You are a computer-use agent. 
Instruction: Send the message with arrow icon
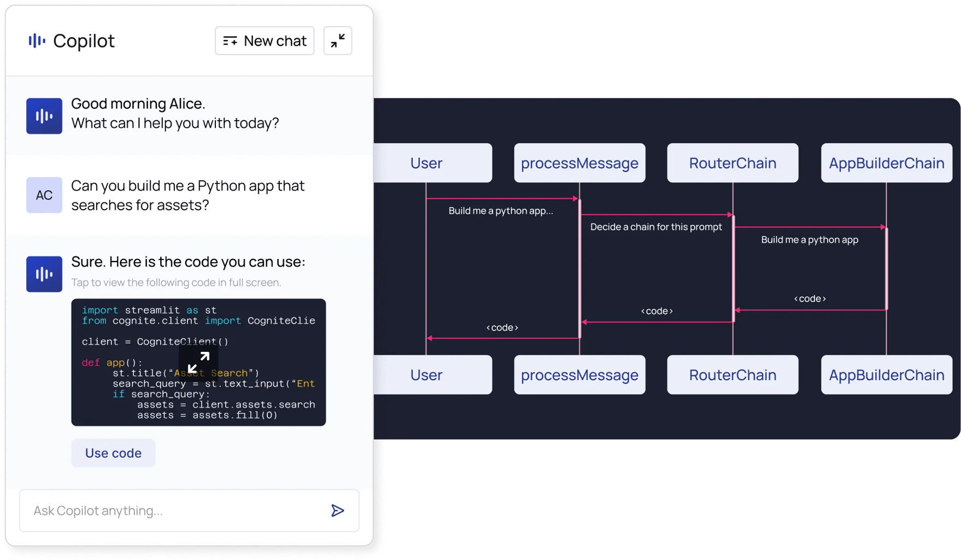[338, 510]
